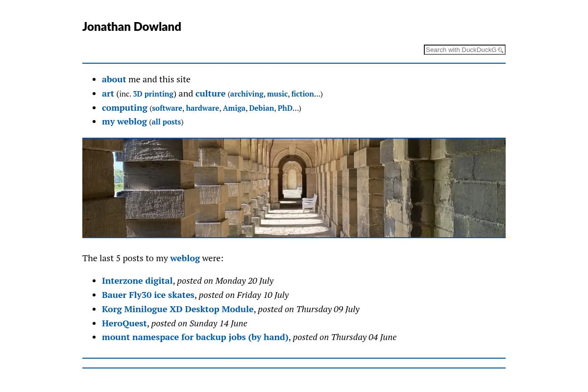Viewport: 588px width, 392px height.
Task: Open Korg Minilogue XD Desktop Module post
Action: tap(178, 309)
